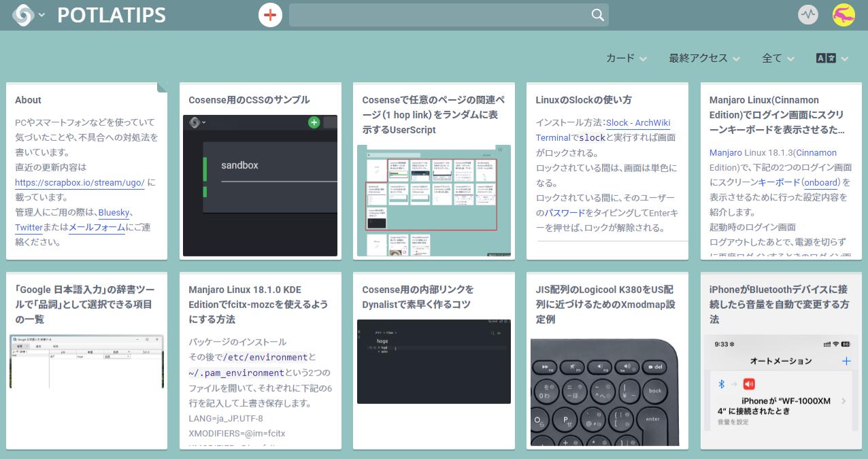Open the Bluesky link in About card
Viewport: 868px width, 459px height.
point(114,212)
